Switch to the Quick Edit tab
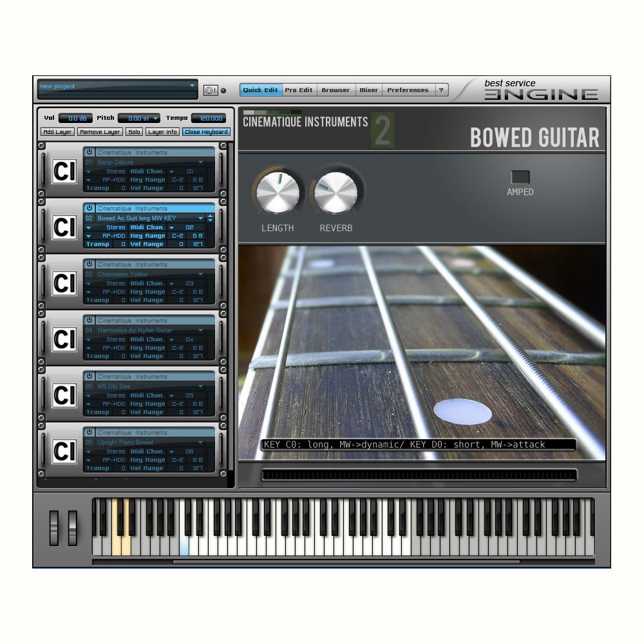The image size is (644, 644). (x=260, y=90)
